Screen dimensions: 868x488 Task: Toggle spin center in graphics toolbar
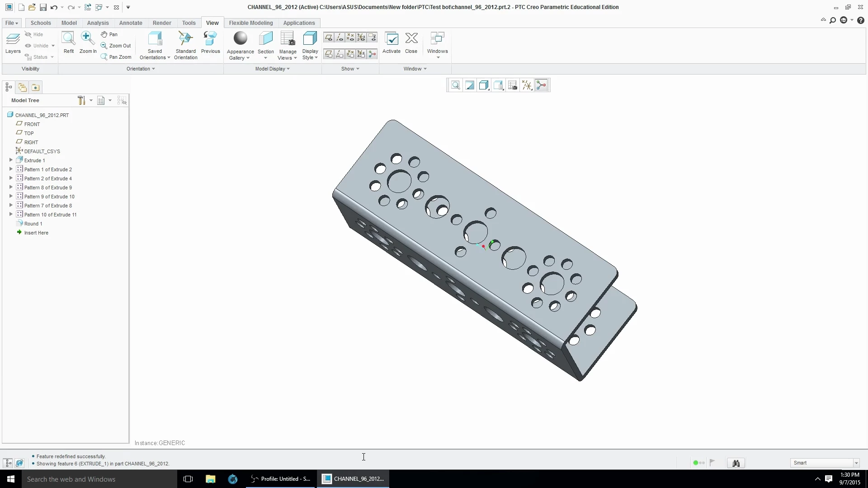pos(541,85)
